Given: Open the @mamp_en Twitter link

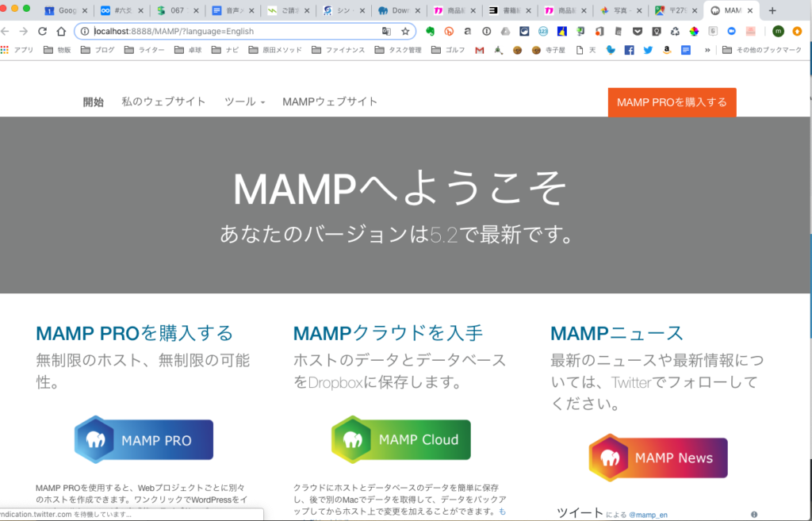Looking at the screenshot, I should (x=648, y=515).
